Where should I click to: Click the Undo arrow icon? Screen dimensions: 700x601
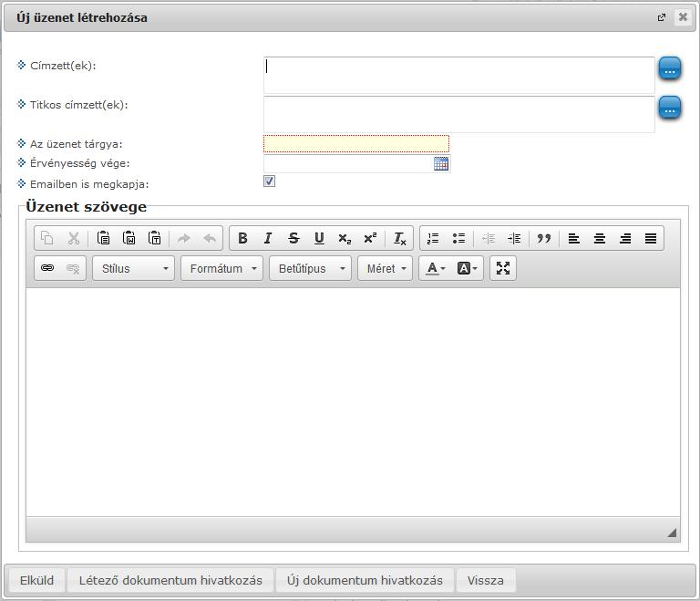(x=210, y=238)
